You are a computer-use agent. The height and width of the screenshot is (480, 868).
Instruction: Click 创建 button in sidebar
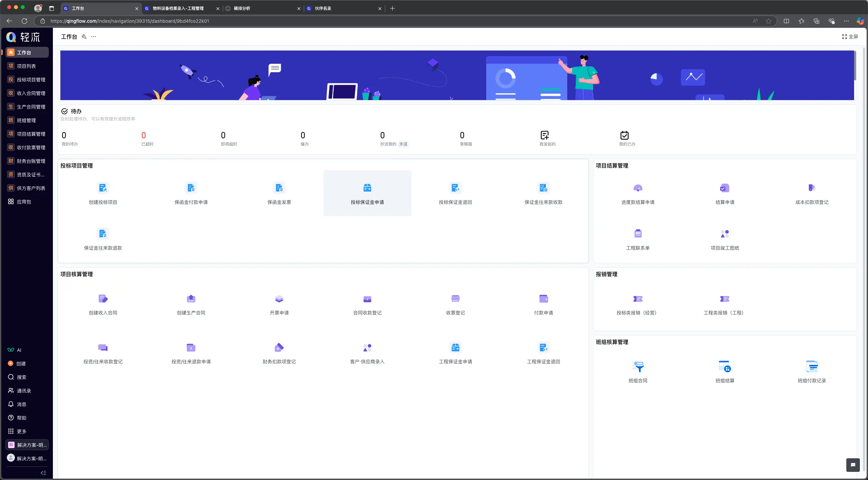point(21,363)
